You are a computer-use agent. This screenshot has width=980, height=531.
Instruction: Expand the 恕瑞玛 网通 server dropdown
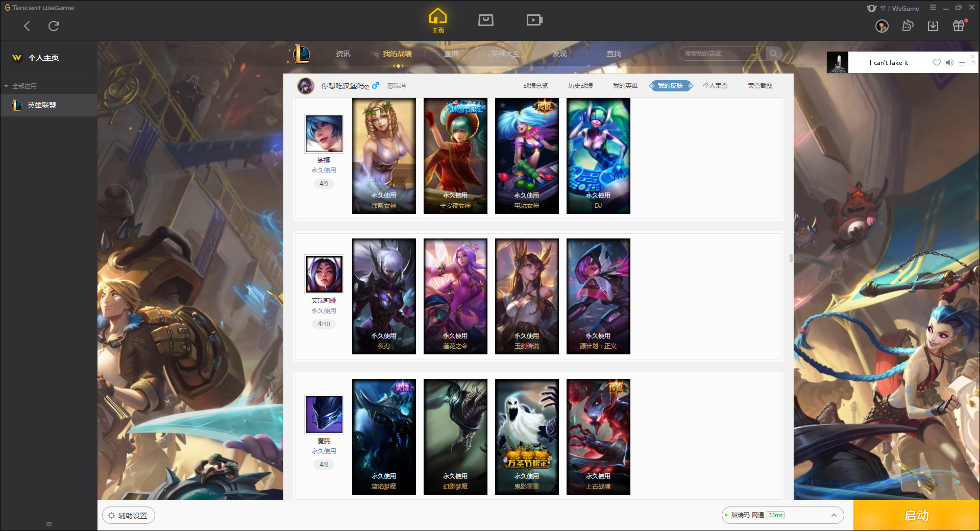[x=782, y=515]
